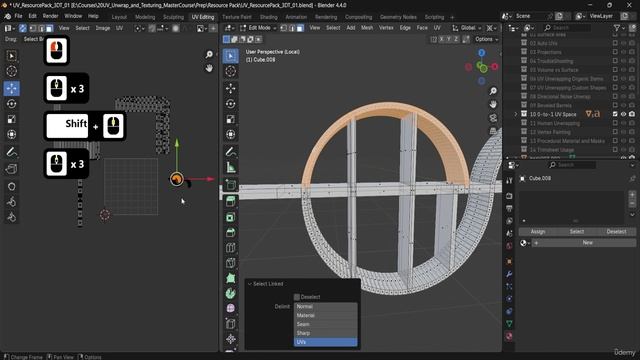The height and width of the screenshot is (360, 640).
Task: Toggle render camera for 10 0-to-1 UV Space
Action: tap(632, 114)
